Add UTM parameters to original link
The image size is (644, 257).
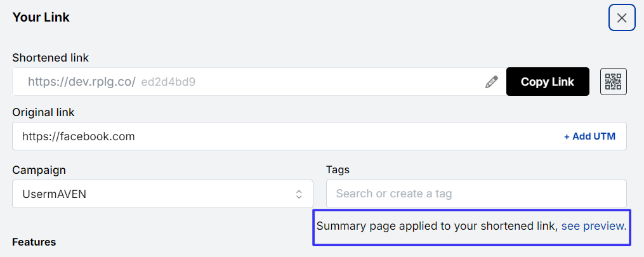[589, 136]
